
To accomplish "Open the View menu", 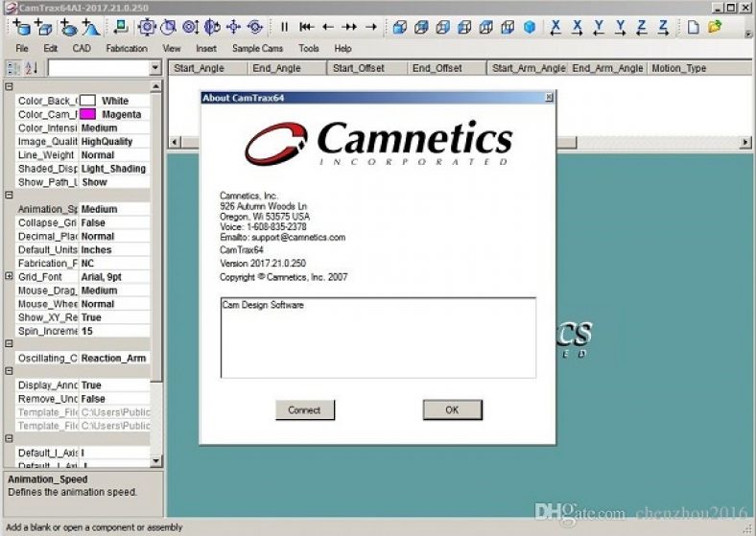I will tap(172, 48).
